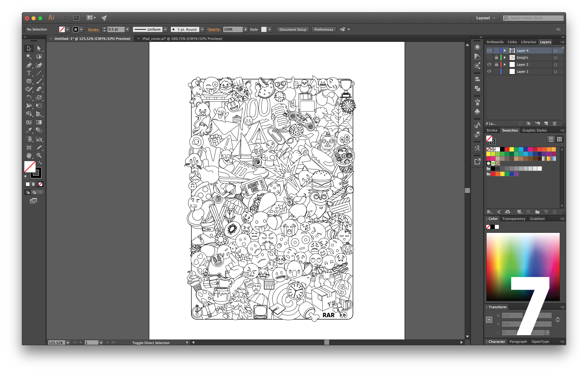
Task: Open the stroke weight dropdown arrow
Action: (x=127, y=30)
